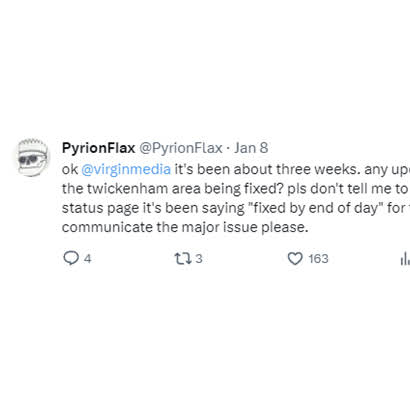Open the tweet via "communicate the major issue please"
This screenshot has height=410, width=410.
tap(185, 227)
